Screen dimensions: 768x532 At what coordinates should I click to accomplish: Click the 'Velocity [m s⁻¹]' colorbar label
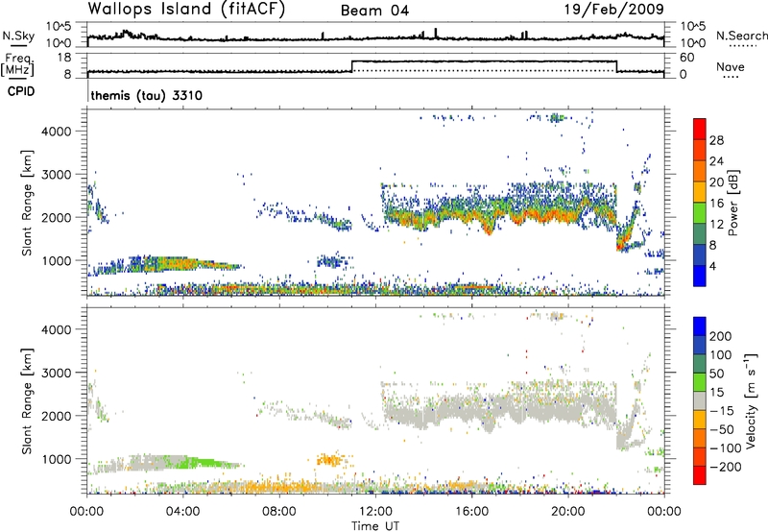(x=750, y=400)
